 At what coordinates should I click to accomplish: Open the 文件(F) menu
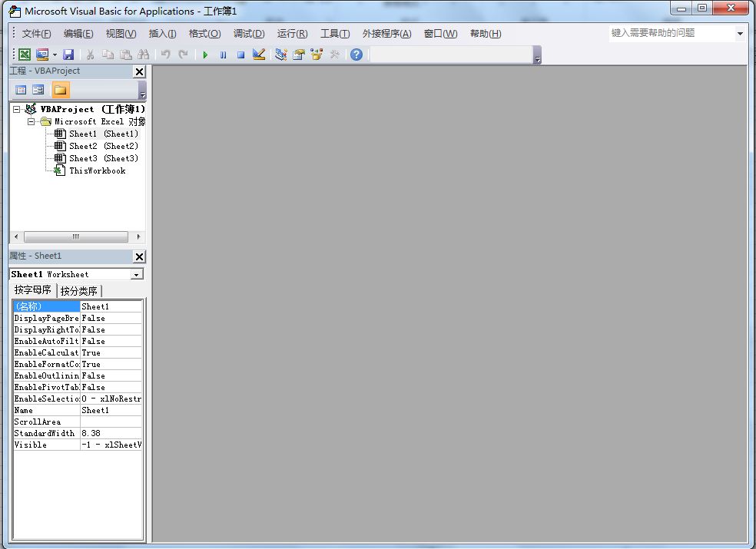pos(36,34)
